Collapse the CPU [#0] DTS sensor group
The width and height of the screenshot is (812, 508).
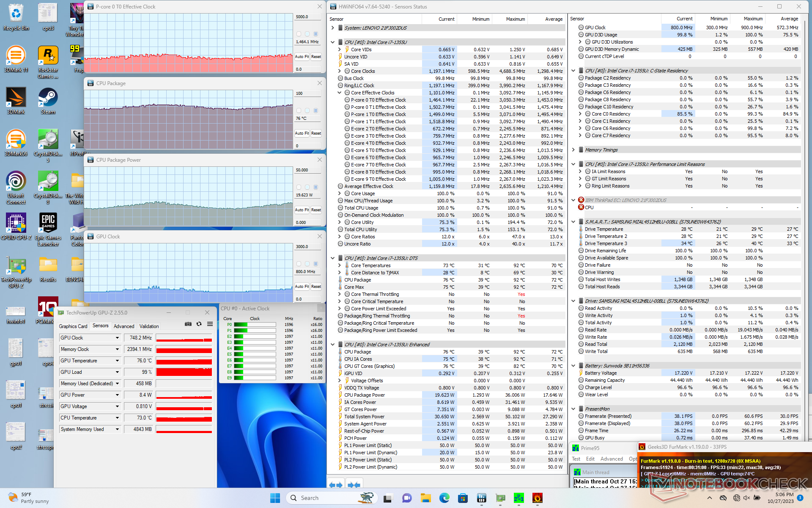[x=333, y=258]
